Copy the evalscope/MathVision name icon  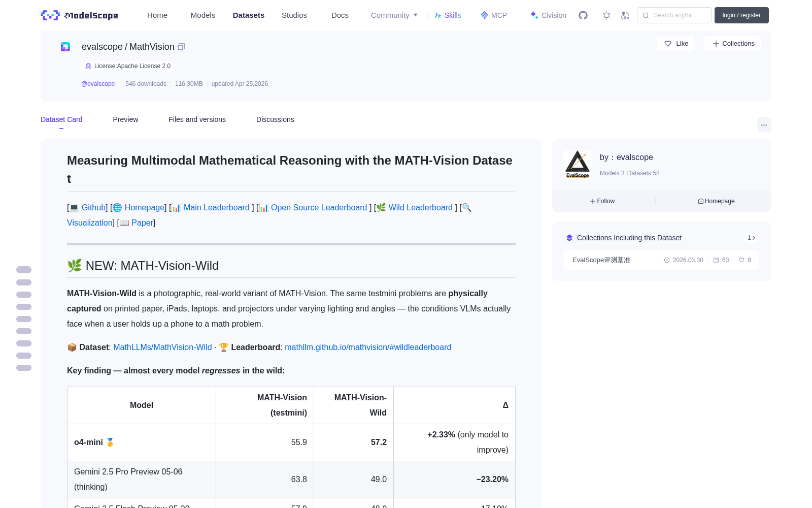pos(181,47)
